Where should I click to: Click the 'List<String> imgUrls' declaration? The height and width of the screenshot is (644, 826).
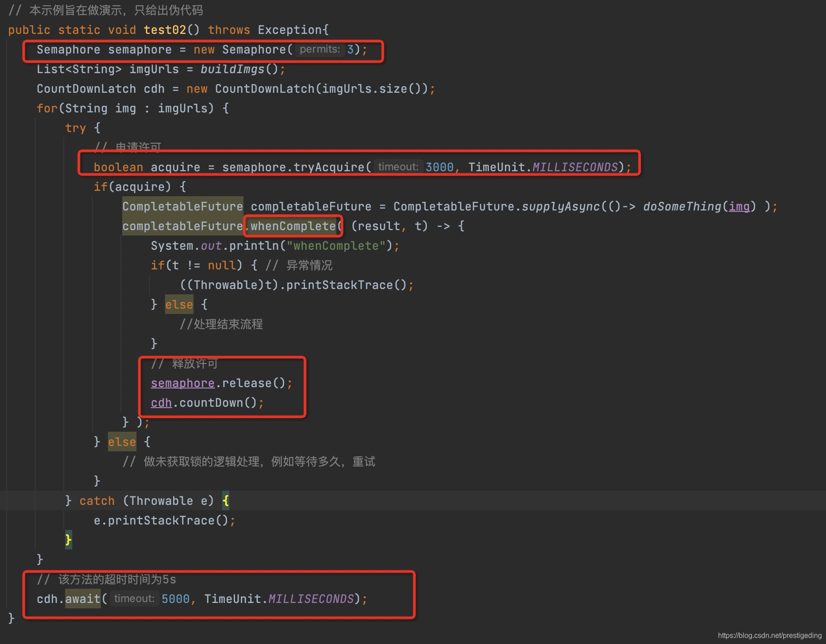pyautogui.click(x=107, y=69)
